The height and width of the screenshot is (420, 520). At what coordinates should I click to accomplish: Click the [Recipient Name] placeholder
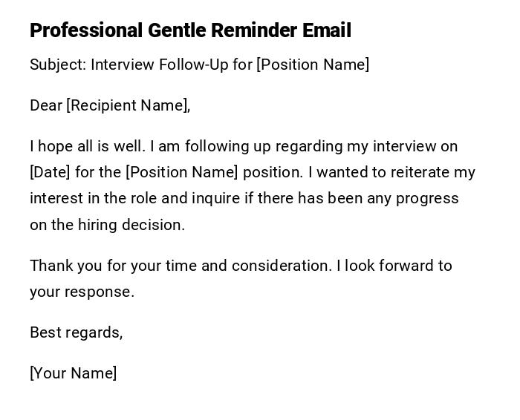click(x=126, y=105)
